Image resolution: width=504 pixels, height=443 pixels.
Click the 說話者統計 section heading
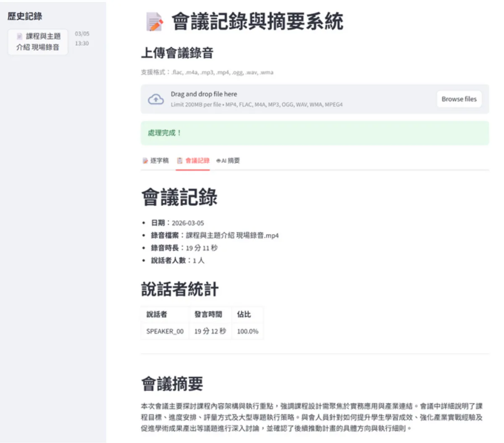point(180,289)
